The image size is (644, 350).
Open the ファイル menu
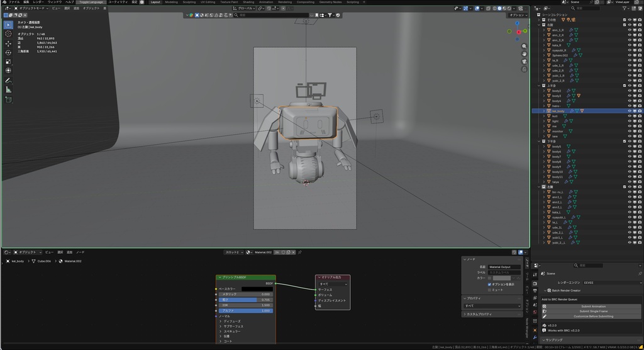pyautogui.click(x=14, y=2)
